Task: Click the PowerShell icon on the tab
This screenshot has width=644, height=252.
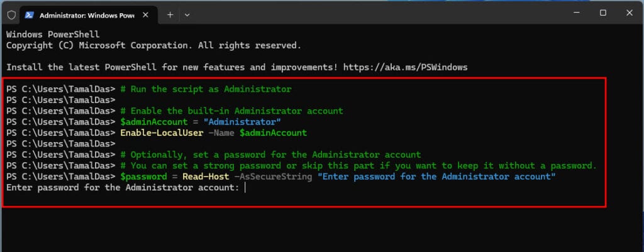Action: coord(29,15)
